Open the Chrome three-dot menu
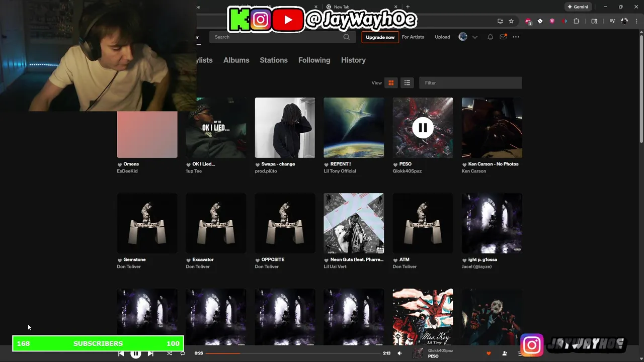The height and width of the screenshot is (362, 644). tap(636, 21)
